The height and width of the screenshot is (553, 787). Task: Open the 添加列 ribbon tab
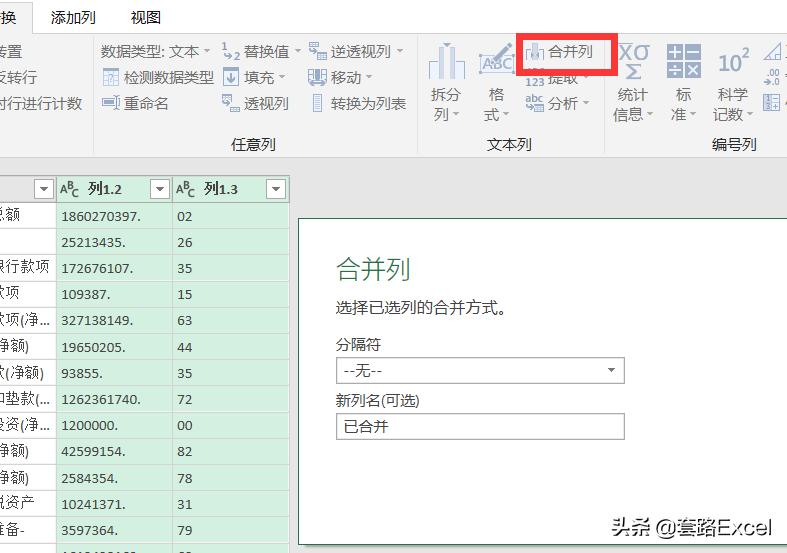[x=73, y=18]
